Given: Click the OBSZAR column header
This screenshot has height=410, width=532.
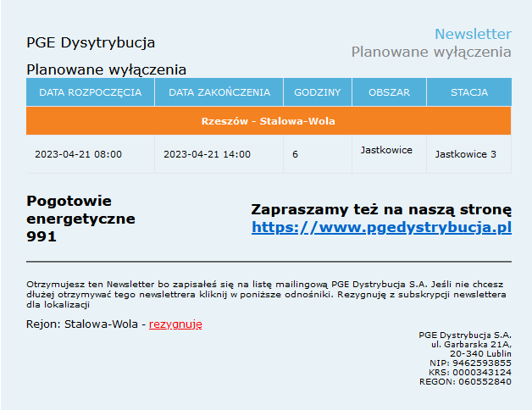Looking at the screenshot, I should [x=389, y=92].
